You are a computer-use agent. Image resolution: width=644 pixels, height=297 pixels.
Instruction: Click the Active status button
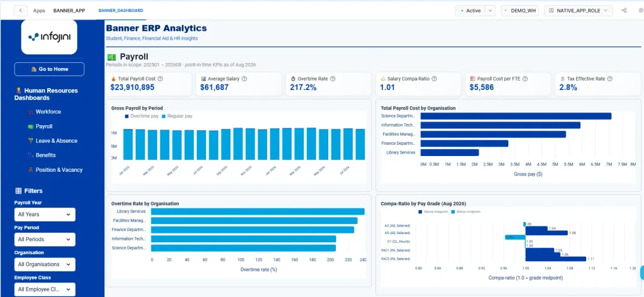470,11
